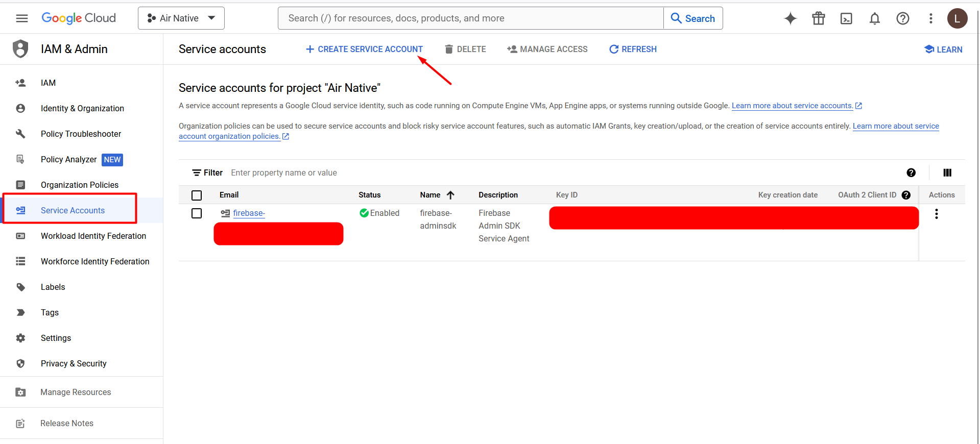Click the Workforce Identity Federation list icon
980x444 pixels.
pyautogui.click(x=20, y=261)
